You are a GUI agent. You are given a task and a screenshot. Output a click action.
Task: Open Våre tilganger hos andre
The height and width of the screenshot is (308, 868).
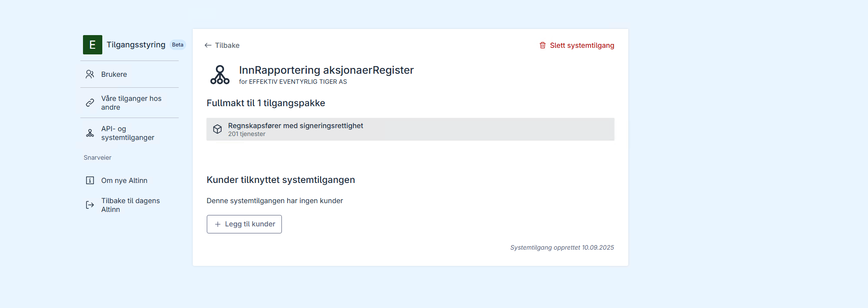coord(131,103)
